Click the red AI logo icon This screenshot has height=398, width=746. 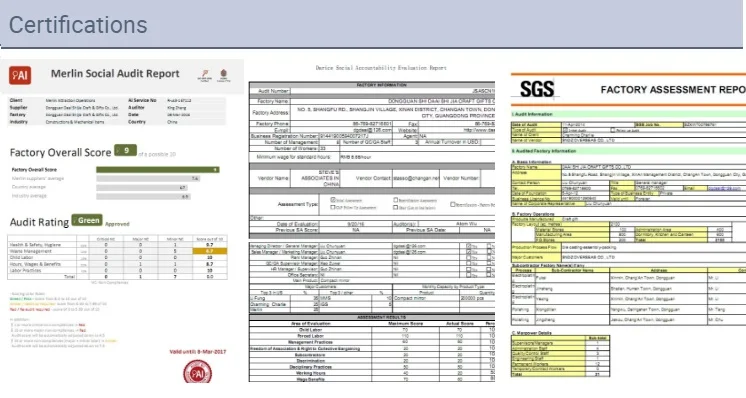point(20,75)
